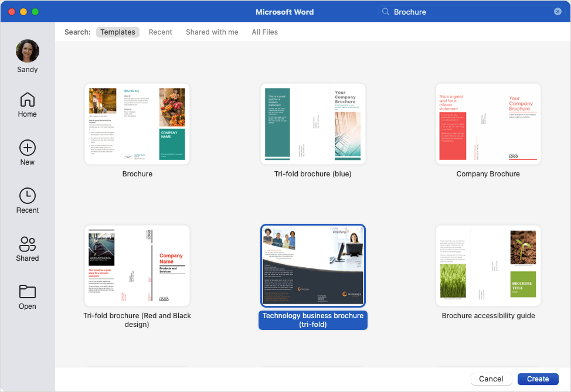The height and width of the screenshot is (392, 571).
Task: Choose the Tri-fold brochure (blue) template
Action: 313,124
